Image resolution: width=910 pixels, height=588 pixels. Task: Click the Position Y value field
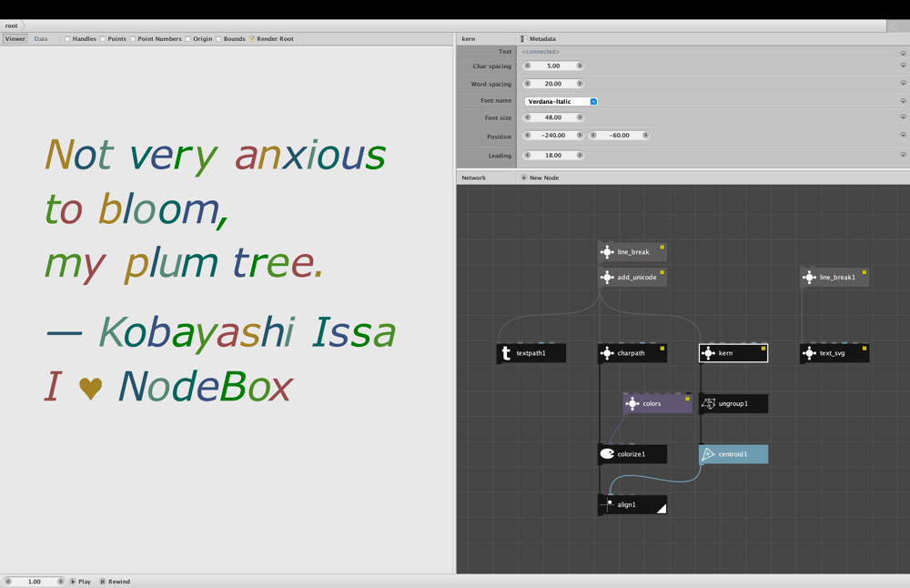(x=620, y=136)
